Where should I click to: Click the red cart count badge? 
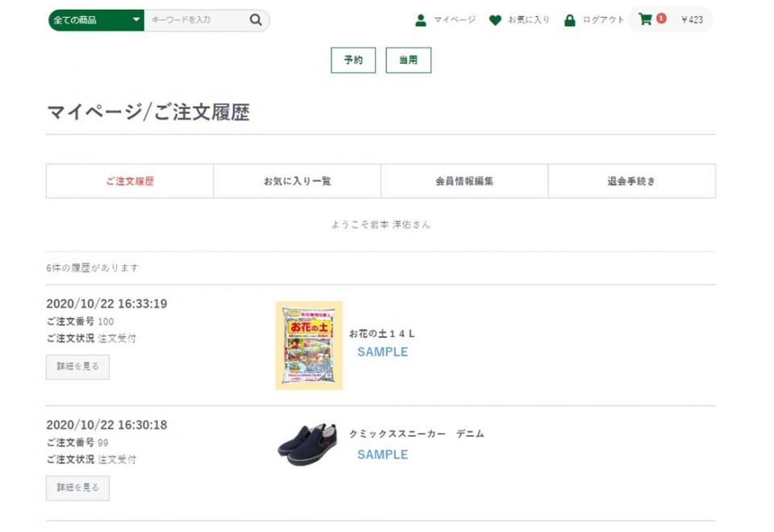(x=661, y=19)
